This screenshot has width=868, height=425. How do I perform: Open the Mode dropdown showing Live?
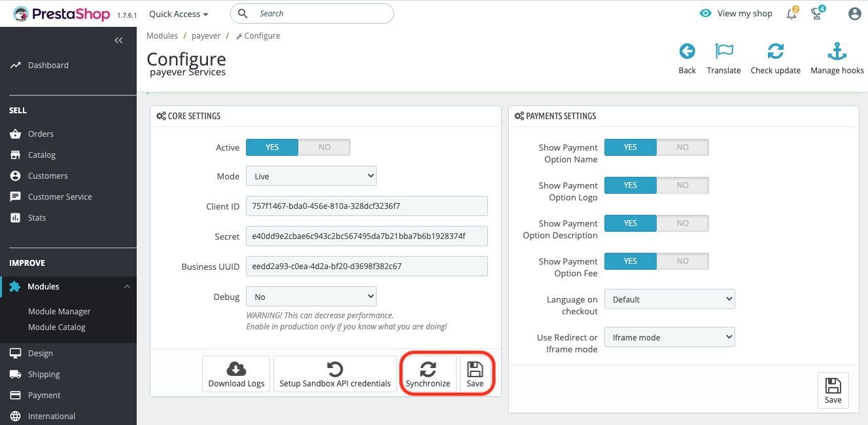(x=311, y=176)
